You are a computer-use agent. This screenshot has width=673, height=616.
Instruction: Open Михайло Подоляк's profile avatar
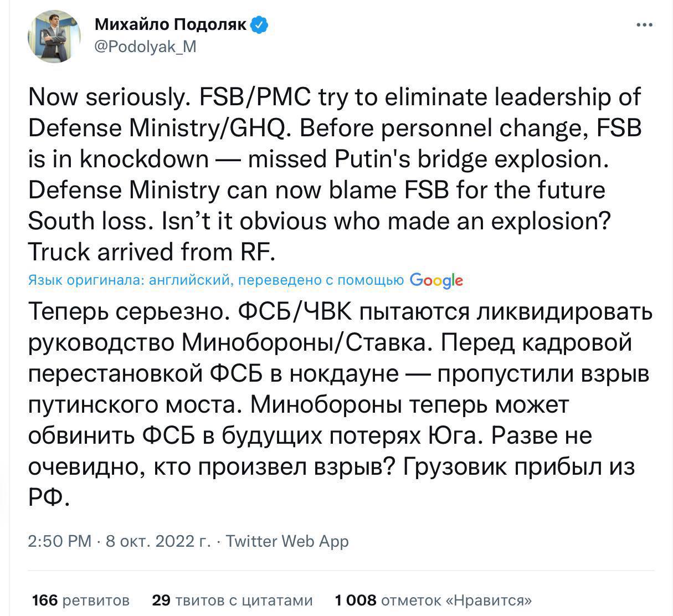(x=54, y=36)
